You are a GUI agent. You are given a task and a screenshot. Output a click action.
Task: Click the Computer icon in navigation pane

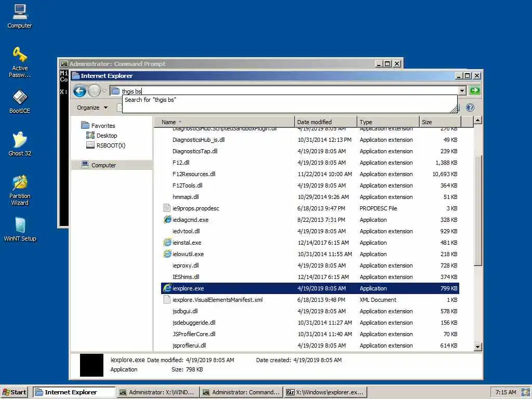[85, 165]
